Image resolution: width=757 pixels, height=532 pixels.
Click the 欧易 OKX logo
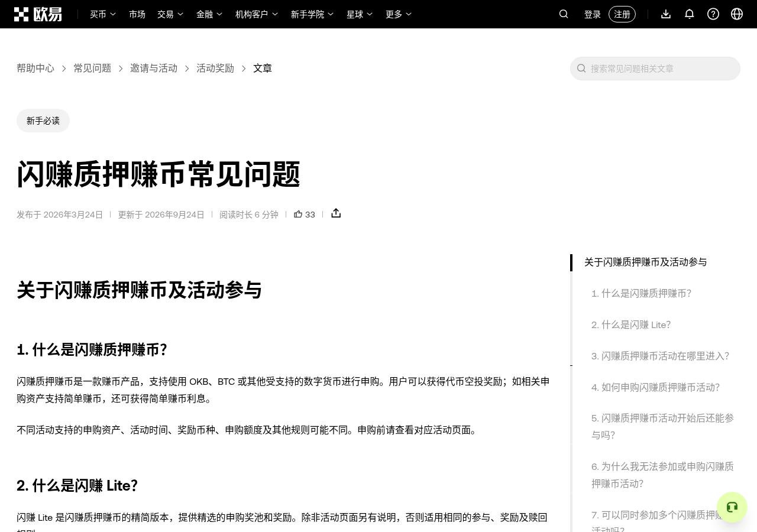tap(38, 14)
